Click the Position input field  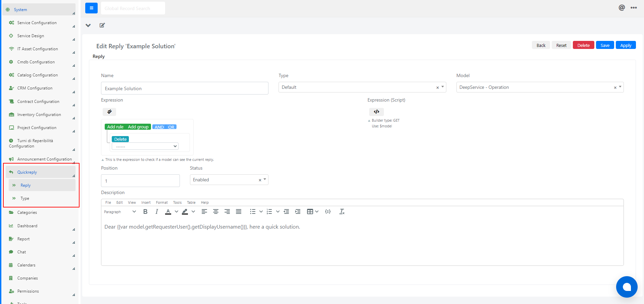[140, 181]
